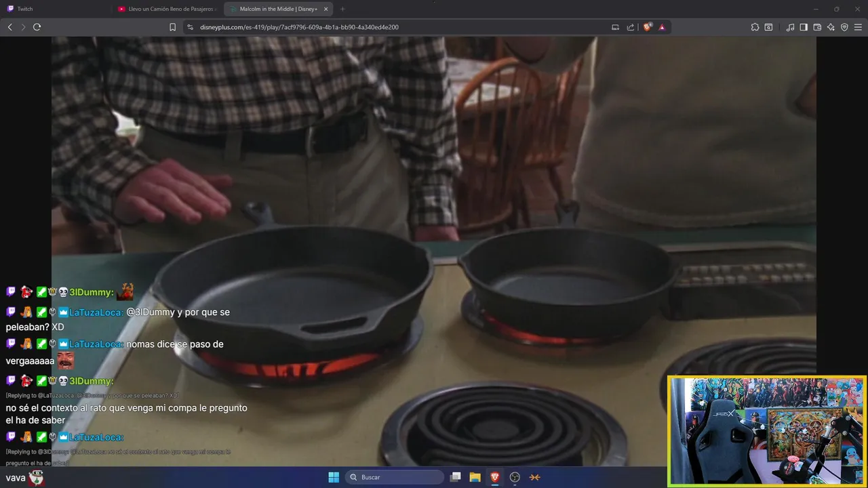868x488 pixels.
Task: Click the webcam overlay thumbnail
Action: pyautogui.click(x=767, y=431)
